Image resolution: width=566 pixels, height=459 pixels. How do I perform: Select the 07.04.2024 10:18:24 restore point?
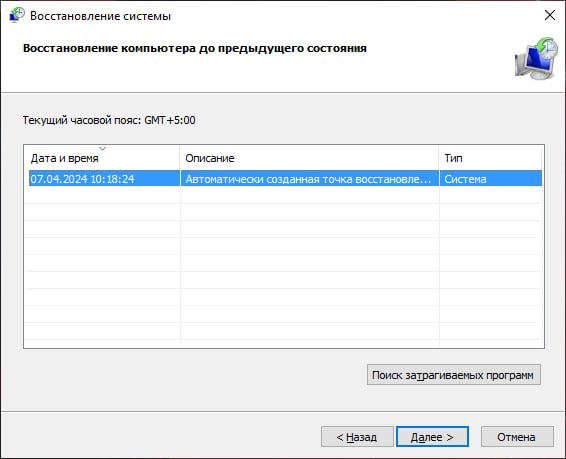pos(285,179)
